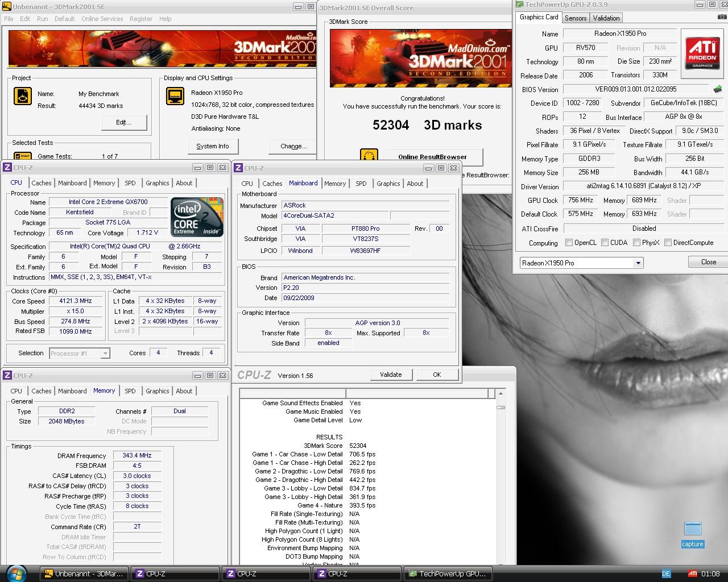Click the Game 1 - Car Chase - Low Detail row
This screenshot has width=728, height=582.
[x=313, y=454]
